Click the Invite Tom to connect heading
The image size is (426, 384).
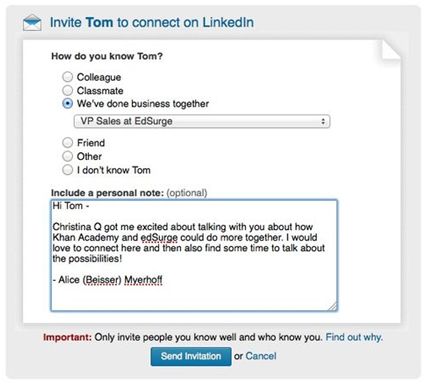tap(152, 23)
